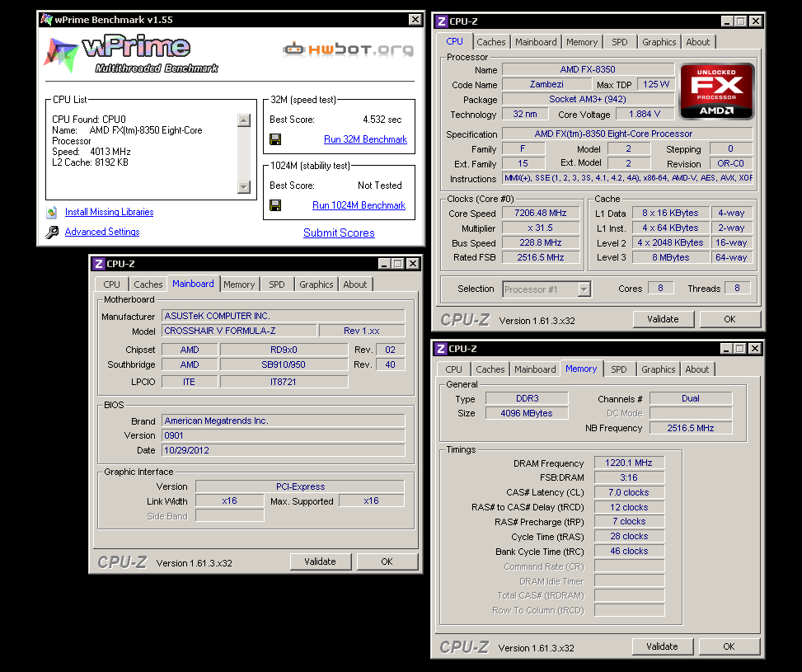This screenshot has height=672, width=802.
Task: Click Validate in the CPU-Z CPU window
Action: [x=664, y=319]
